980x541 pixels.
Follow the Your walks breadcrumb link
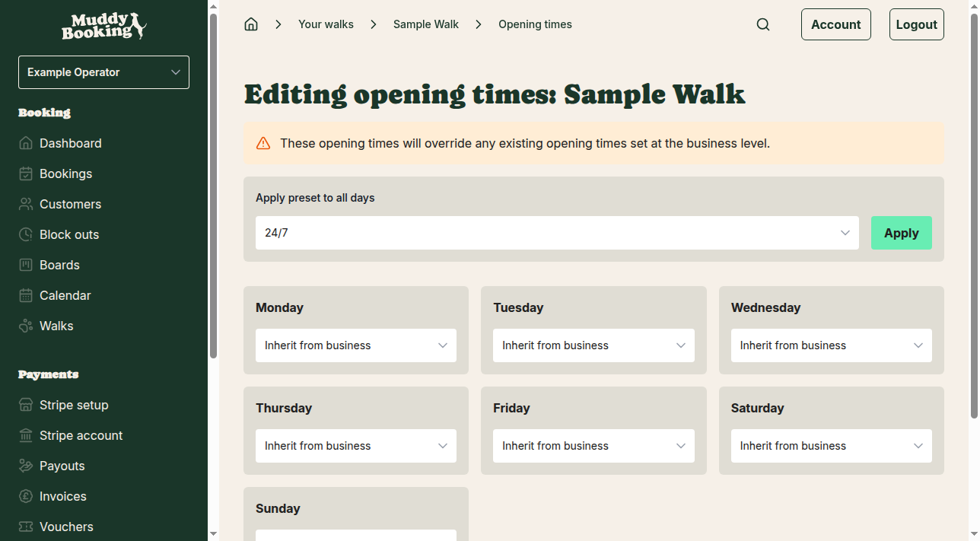click(326, 24)
